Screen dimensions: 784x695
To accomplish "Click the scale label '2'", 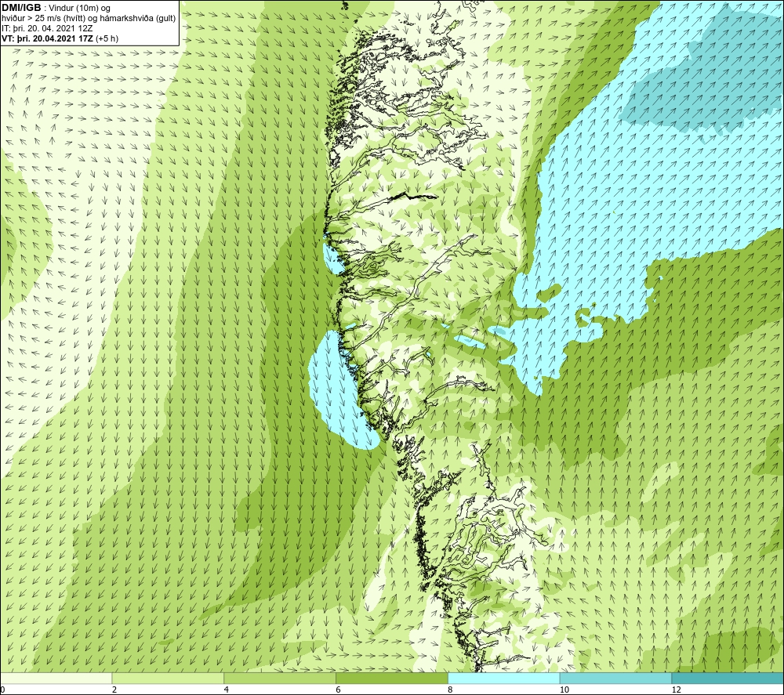I will coord(114,690).
